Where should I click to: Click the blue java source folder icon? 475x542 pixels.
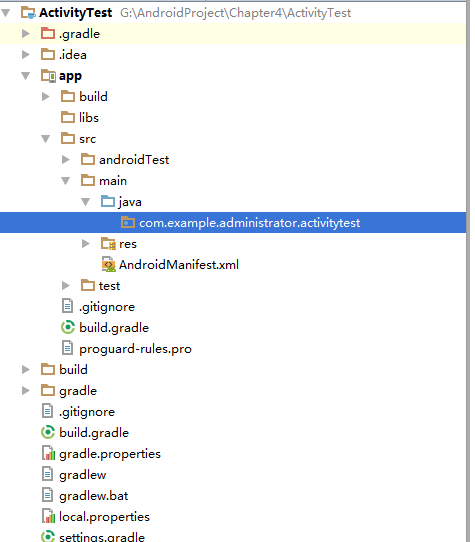coord(108,201)
